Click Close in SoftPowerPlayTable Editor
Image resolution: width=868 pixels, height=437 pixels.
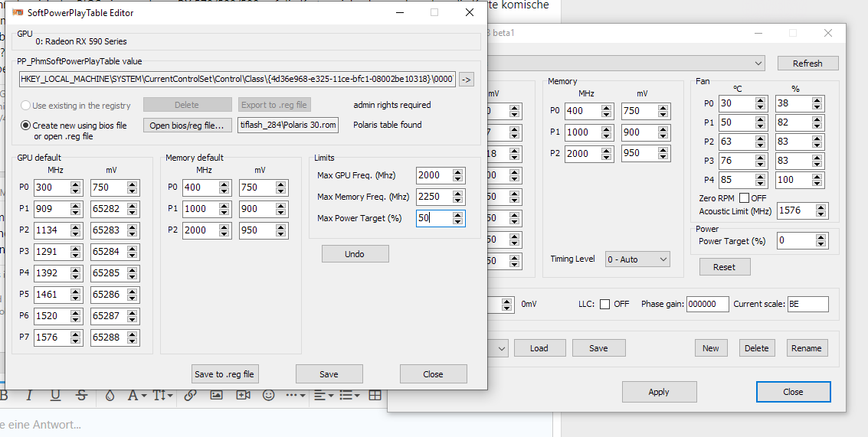[433, 374]
